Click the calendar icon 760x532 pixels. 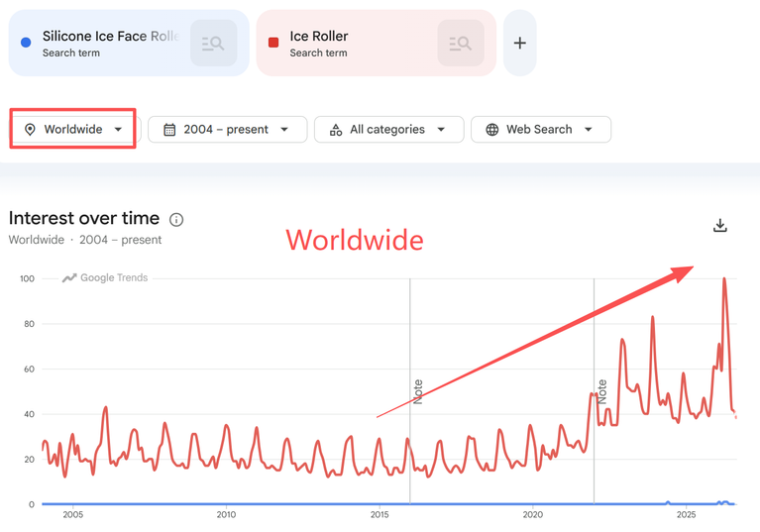(x=169, y=130)
